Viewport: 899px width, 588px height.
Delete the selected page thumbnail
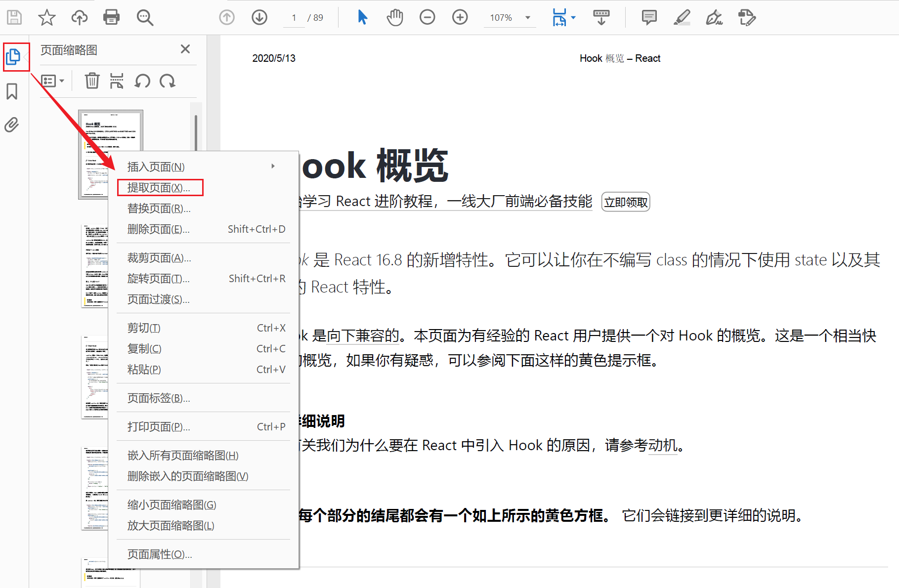(92, 81)
